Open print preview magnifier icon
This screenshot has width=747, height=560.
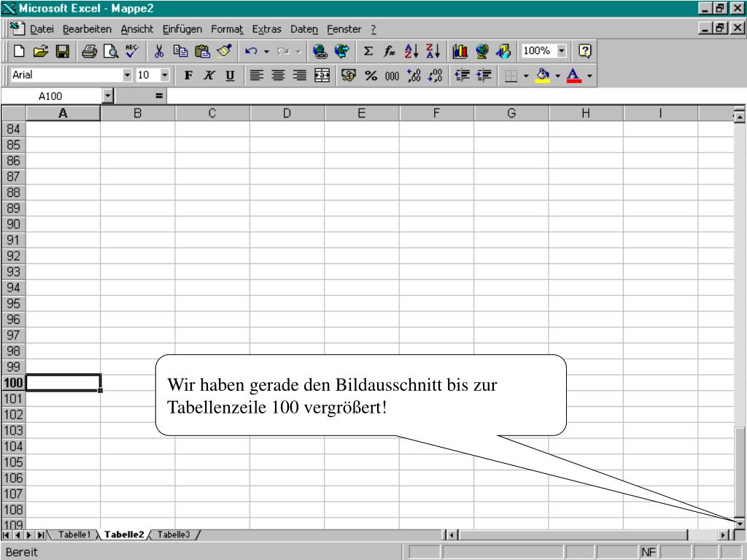pos(111,51)
